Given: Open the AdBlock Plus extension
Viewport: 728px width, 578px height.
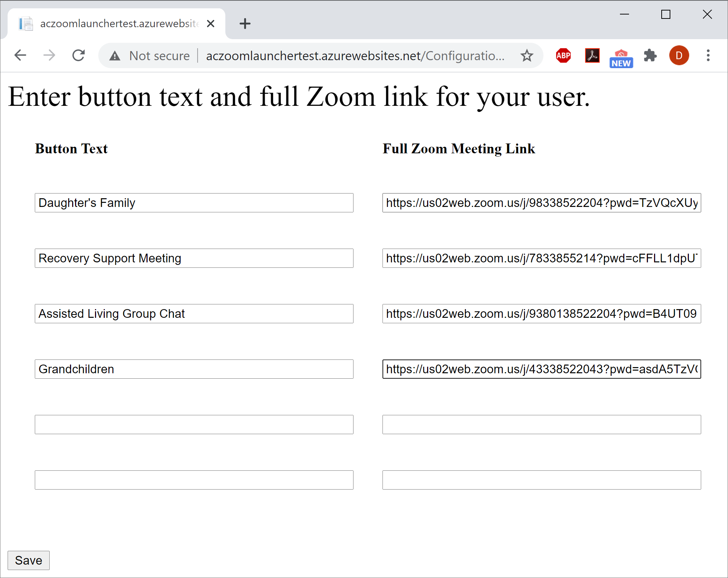Looking at the screenshot, I should [563, 55].
